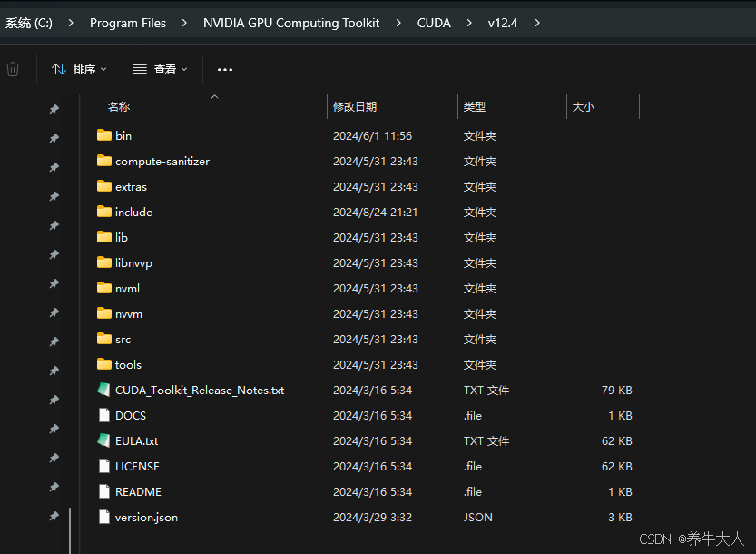Click the 3 KB size cell
This screenshot has width=756, height=554.
click(620, 518)
